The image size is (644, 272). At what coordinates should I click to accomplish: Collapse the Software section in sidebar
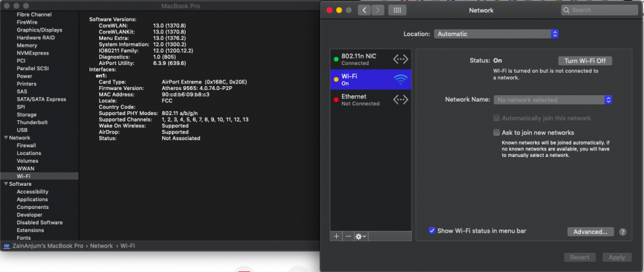[6, 184]
